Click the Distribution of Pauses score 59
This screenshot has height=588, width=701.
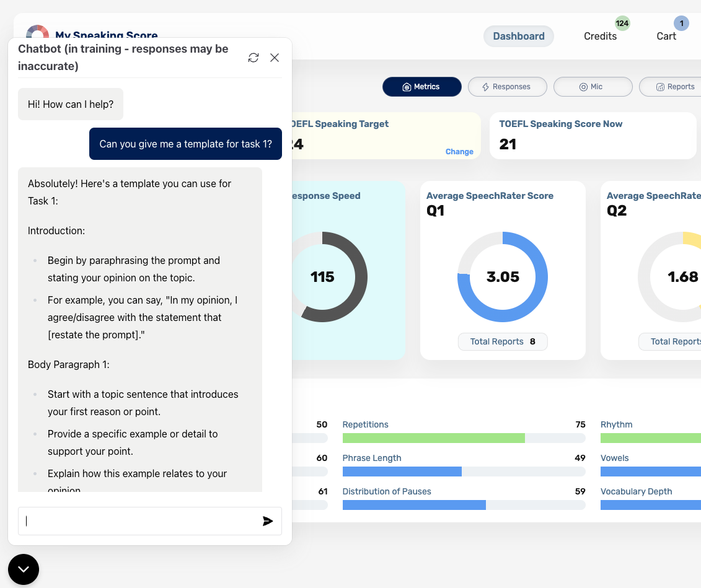(x=580, y=491)
